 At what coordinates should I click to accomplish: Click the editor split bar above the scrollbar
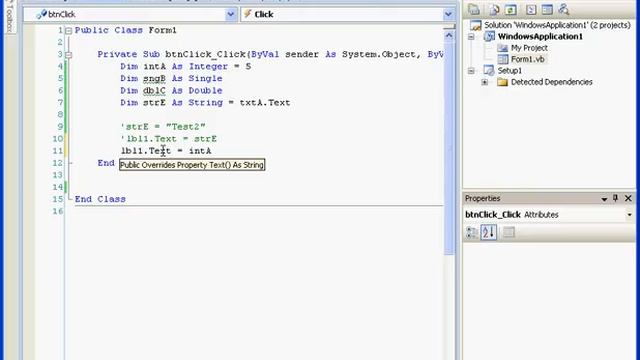(449, 27)
